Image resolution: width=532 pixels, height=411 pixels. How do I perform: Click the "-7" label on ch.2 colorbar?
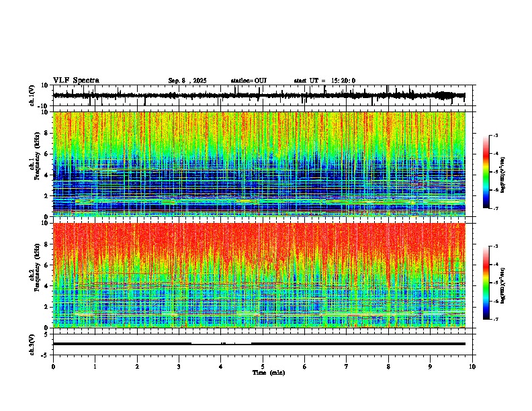(x=495, y=319)
